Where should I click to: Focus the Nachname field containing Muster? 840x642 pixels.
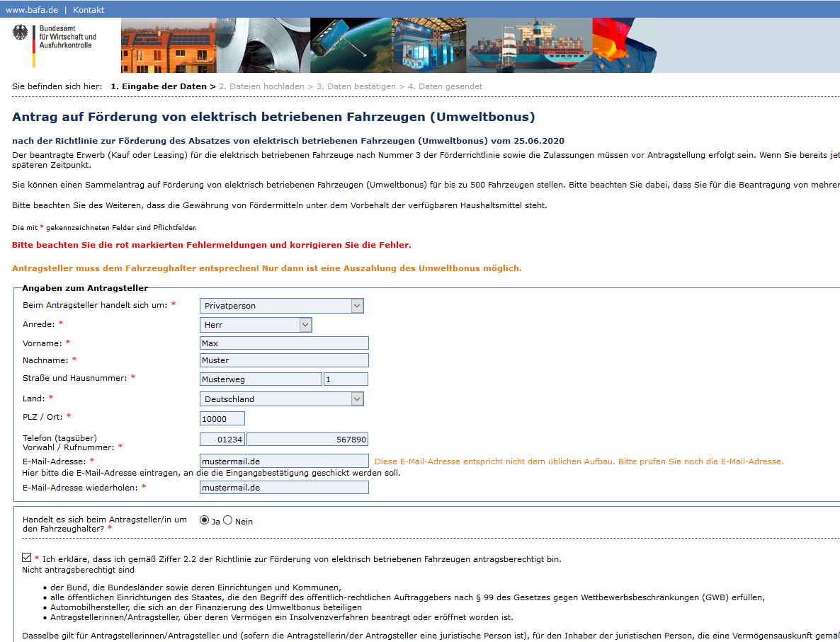coord(284,360)
